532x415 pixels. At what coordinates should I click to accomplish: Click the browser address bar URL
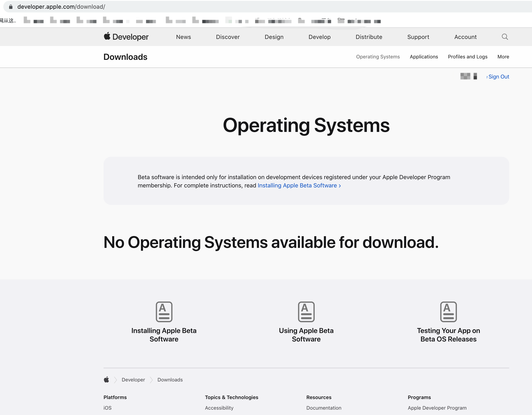click(x=61, y=7)
